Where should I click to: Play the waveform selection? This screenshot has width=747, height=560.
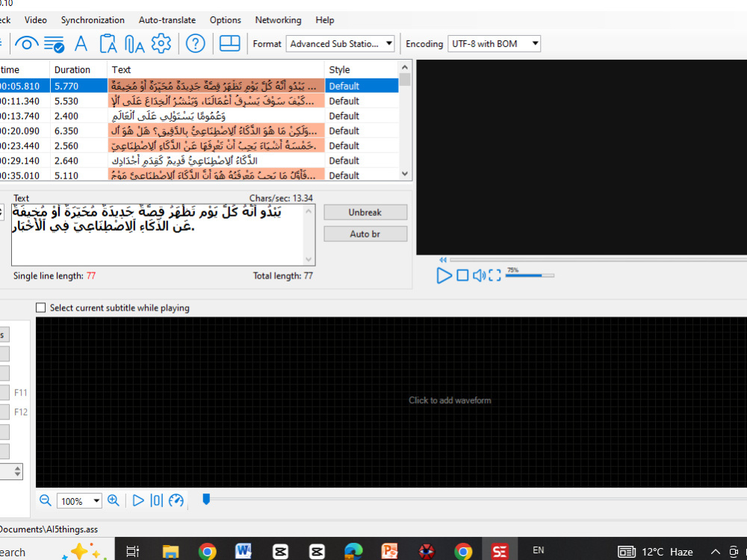click(x=138, y=500)
